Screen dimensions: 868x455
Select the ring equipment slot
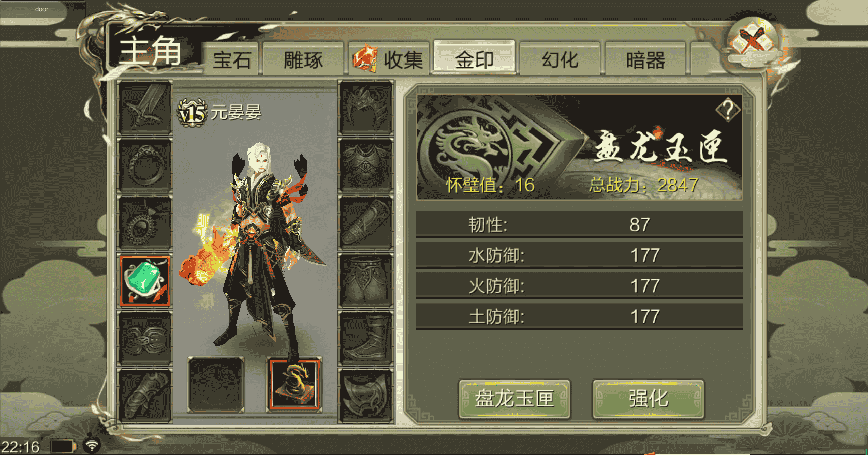[x=145, y=165]
